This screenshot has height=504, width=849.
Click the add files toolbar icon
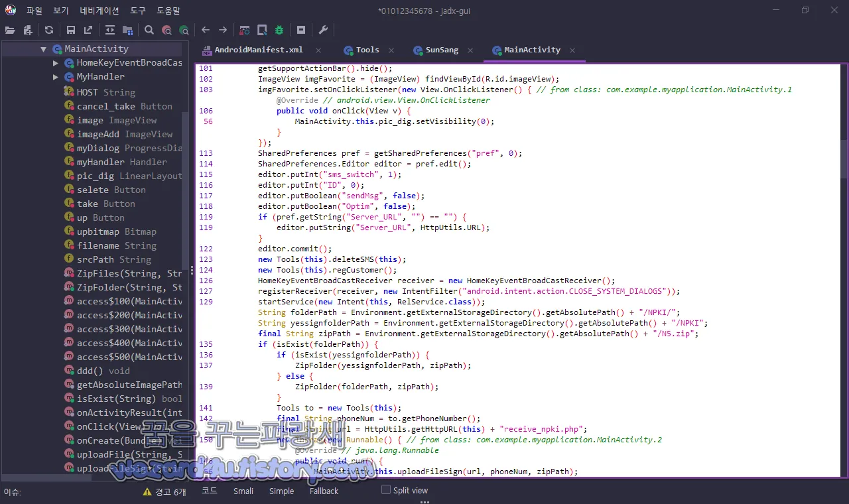click(28, 30)
